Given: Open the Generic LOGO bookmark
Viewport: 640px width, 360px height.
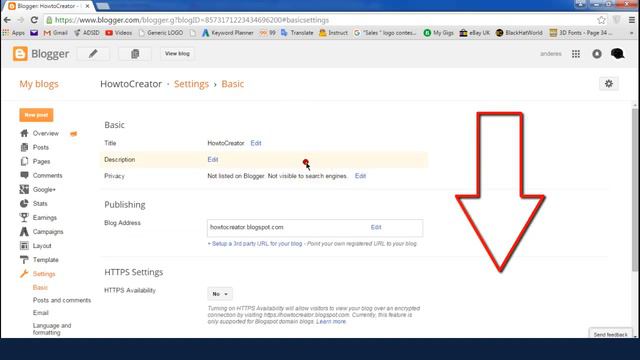Looking at the screenshot, I should click(x=161, y=33).
